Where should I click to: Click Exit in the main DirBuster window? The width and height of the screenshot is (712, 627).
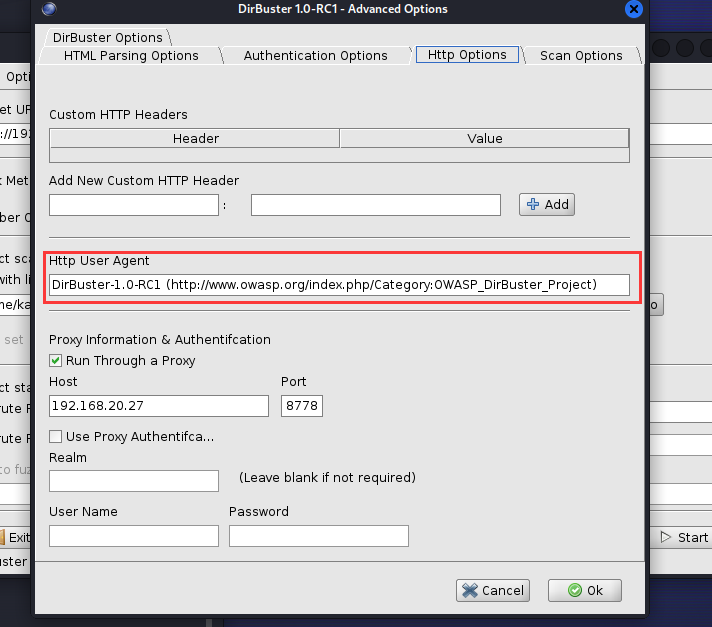15,538
